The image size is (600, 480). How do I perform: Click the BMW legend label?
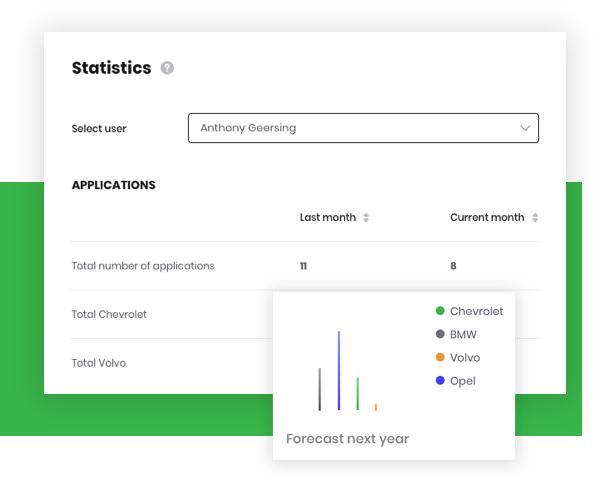463,335
